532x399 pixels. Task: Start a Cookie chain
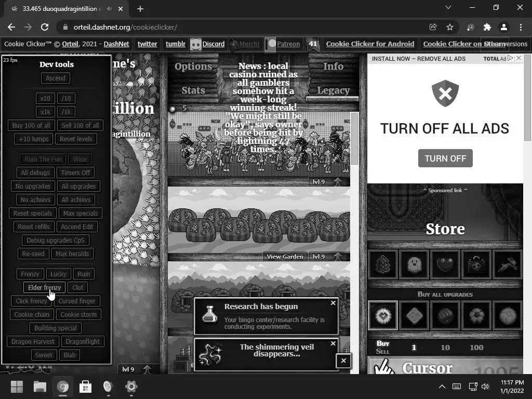point(32,314)
